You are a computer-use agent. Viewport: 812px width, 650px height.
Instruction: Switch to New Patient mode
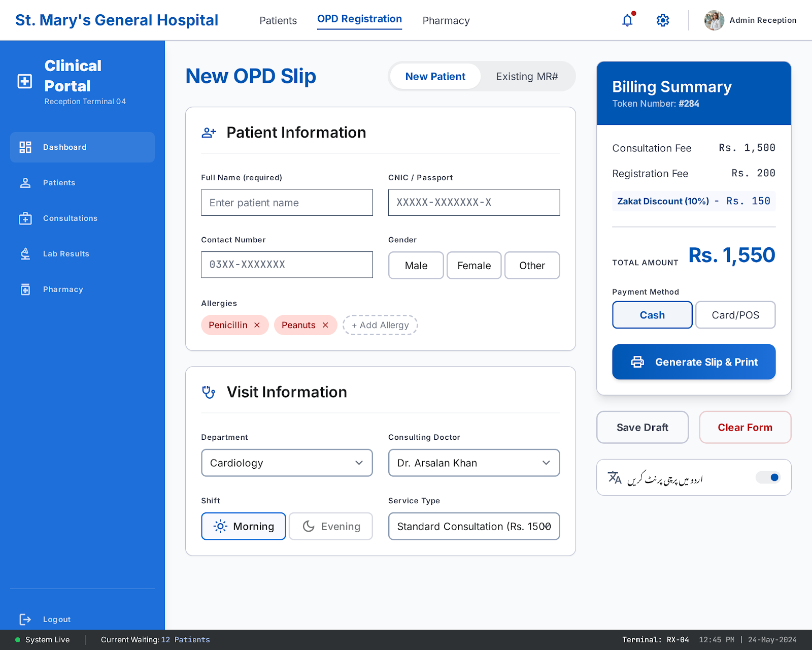435,77
